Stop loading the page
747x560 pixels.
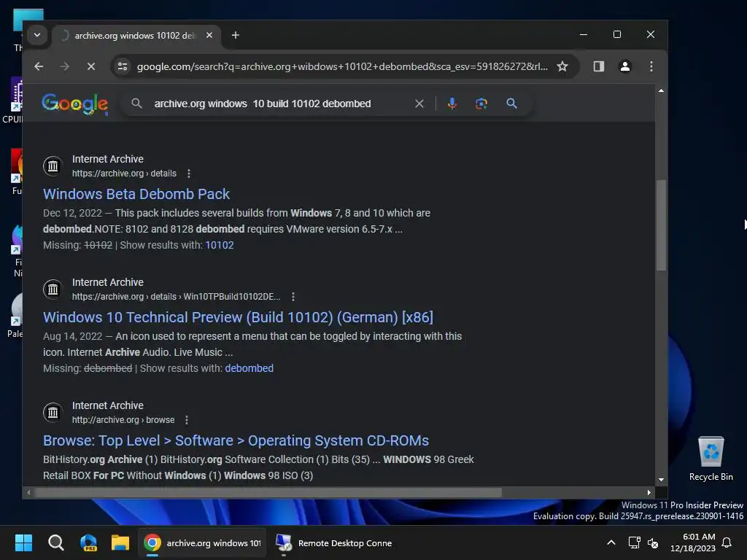[91, 66]
